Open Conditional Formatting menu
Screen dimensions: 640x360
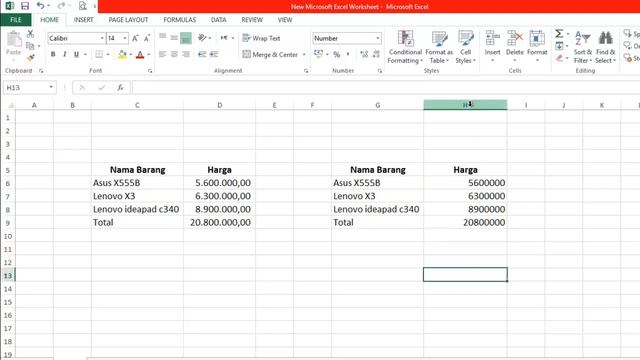405,47
